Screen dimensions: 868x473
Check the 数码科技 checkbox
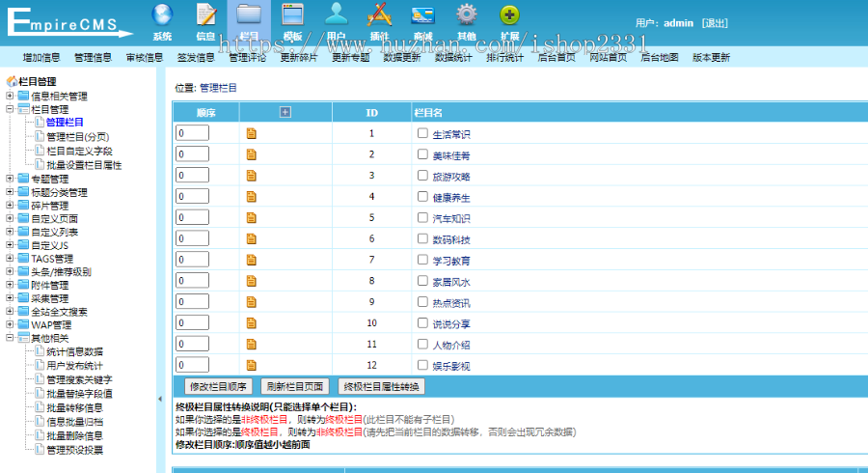pyautogui.click(x=422, y=238)
